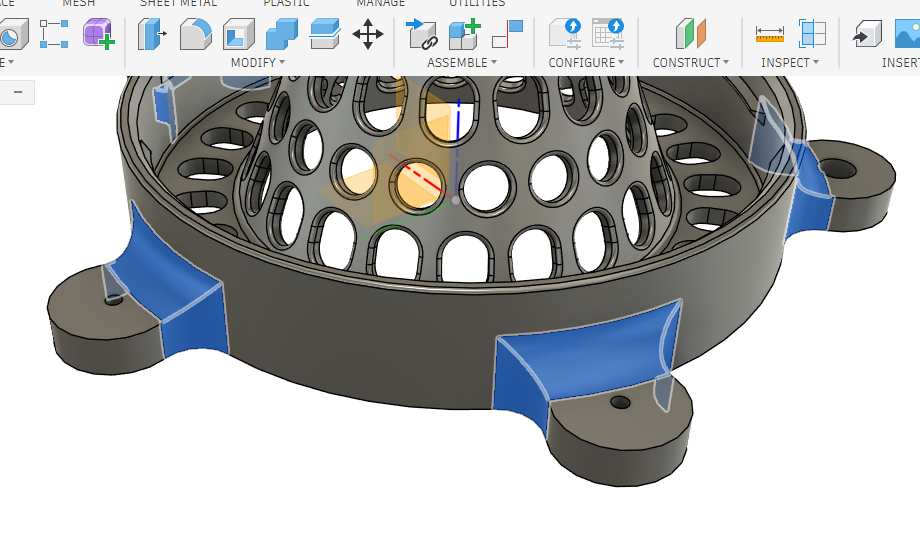Screen dimensions: 920x537
Task: Show the CONFIGURE dropdown options
Action: [x=586, y=63]
